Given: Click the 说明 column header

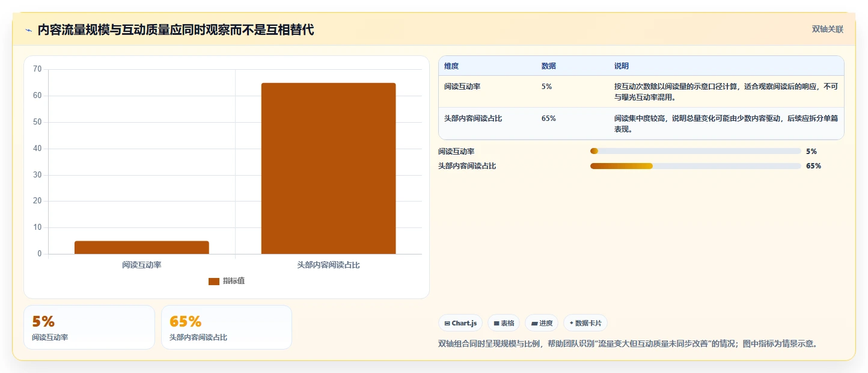Looking at the screenshot, I should 622,66.
